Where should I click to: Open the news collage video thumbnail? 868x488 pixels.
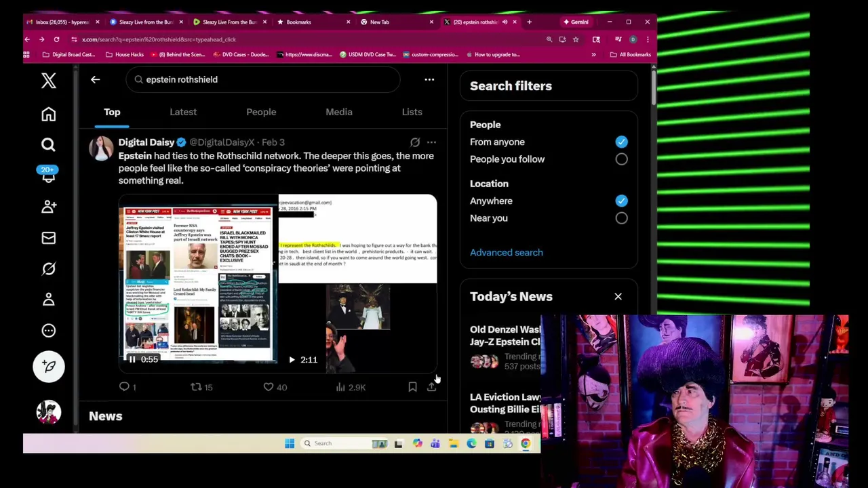[x=198, y=283]
